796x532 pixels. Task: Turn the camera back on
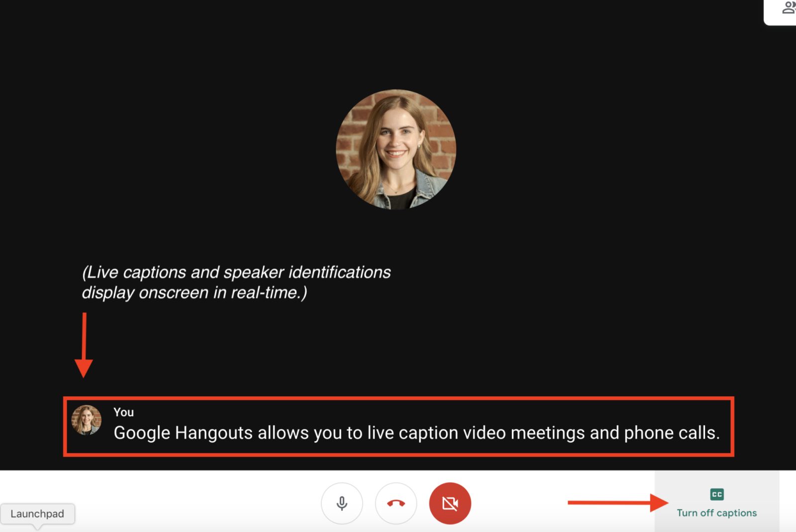point(450,503)
